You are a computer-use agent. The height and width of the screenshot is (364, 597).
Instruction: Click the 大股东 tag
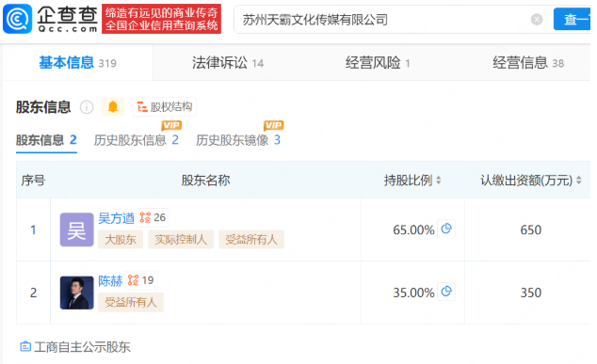121,239
